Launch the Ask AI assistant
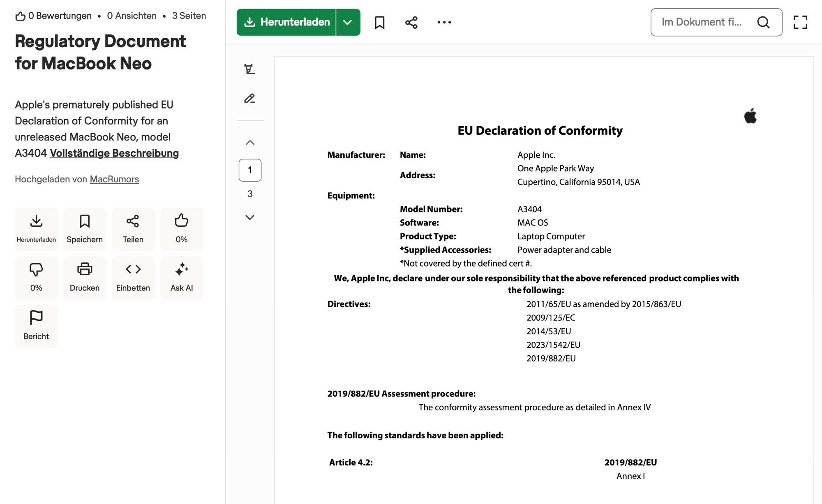This screenshot has width=822, height=504. tap(182, 277)
